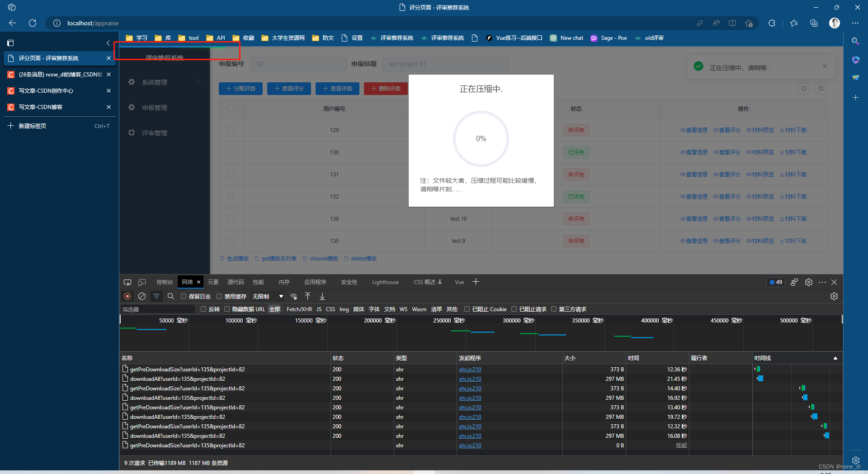Click the 250000 毫秒 timeline overview marker
The image size is (868, 474).
[448, 320]
